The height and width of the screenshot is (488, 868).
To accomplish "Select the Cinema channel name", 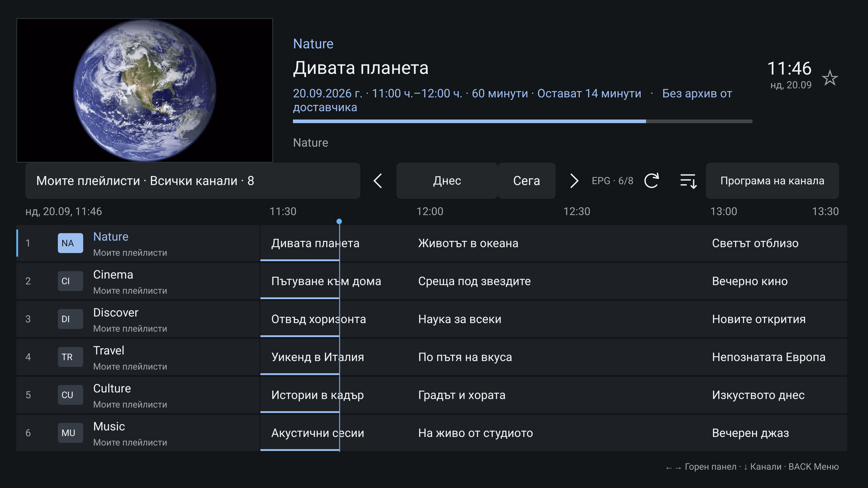I will click(113, 274).
